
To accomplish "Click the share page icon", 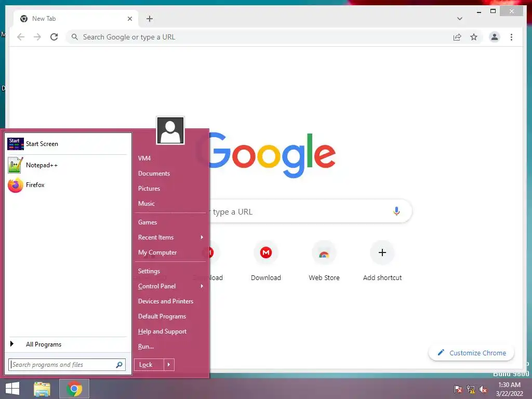I will click(x=457, y=37).
